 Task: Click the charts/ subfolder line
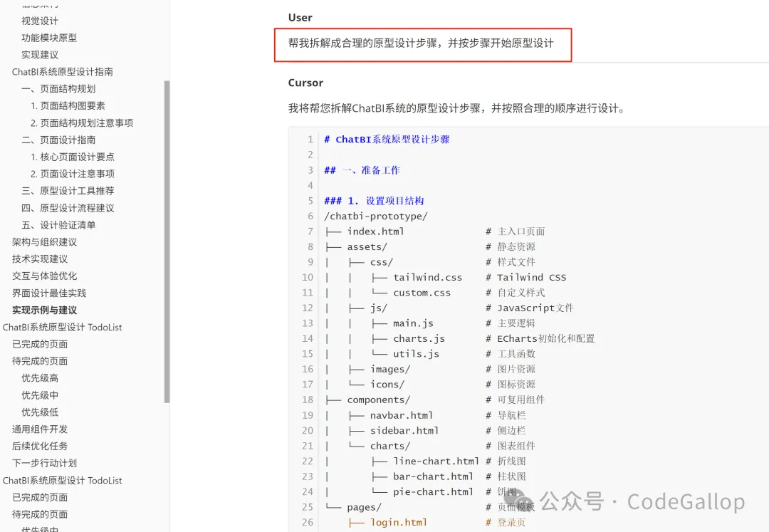[390, 446]
